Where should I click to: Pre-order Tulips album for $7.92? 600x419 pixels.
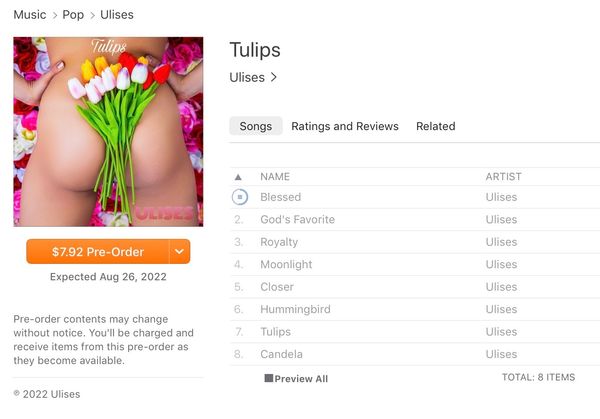tap(98, 252)
